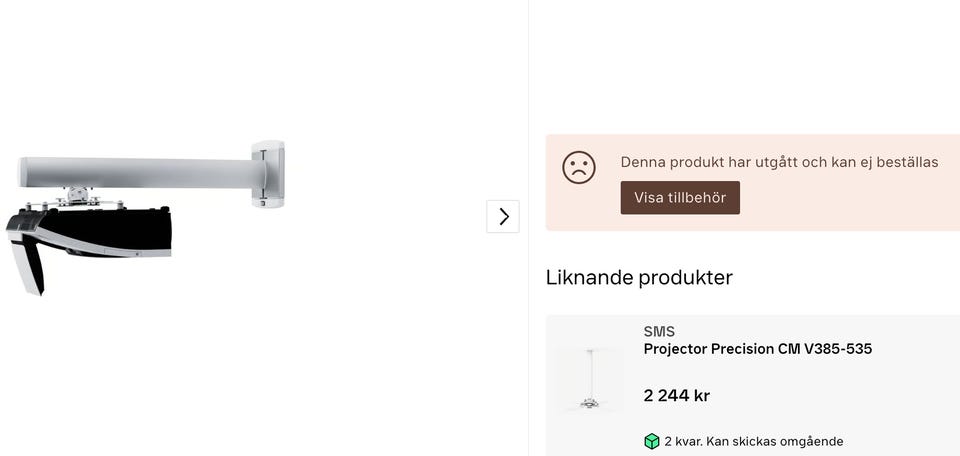Click the Liknande produkter heading

639,277
